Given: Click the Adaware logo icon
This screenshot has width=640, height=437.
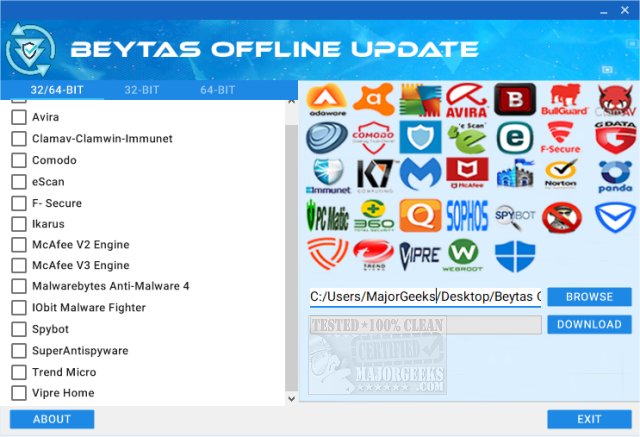Looking at the screenshot, I should [327, 100].
